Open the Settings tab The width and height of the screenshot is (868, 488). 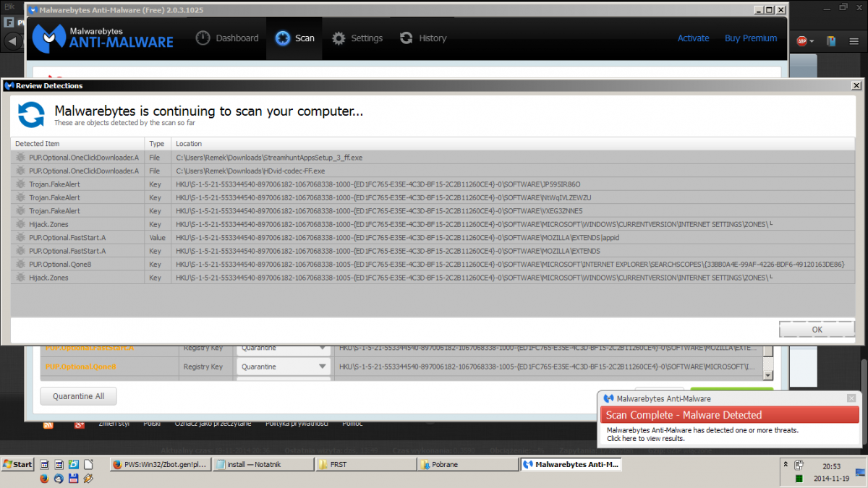pyautogui.click(x=357, y=38)
